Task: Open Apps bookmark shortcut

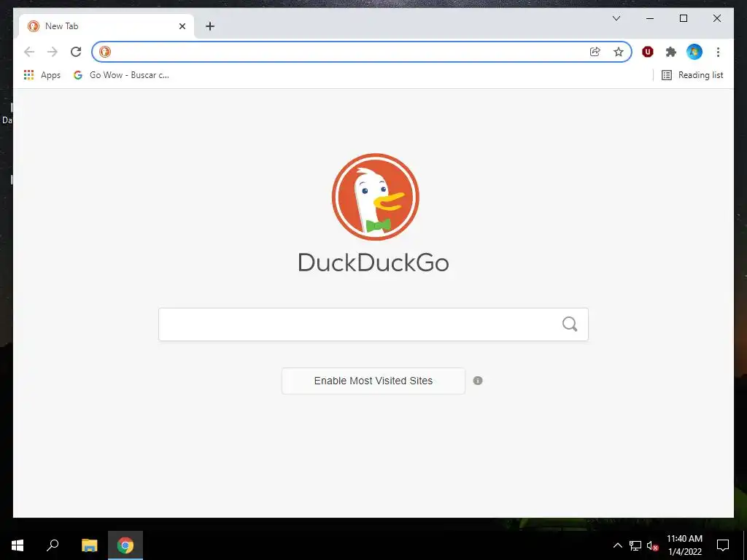Action: click(x=42, y=75)
